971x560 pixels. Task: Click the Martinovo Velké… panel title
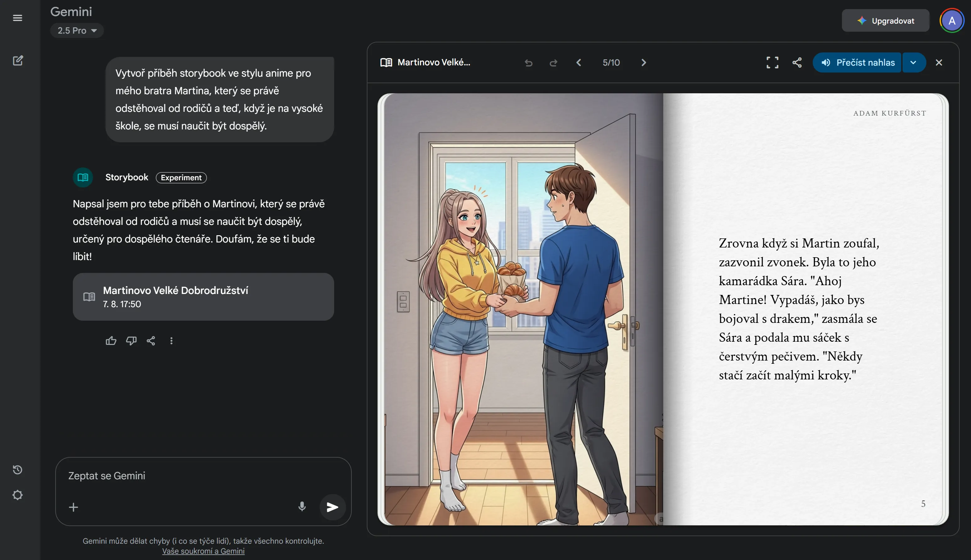click(434, 62)
